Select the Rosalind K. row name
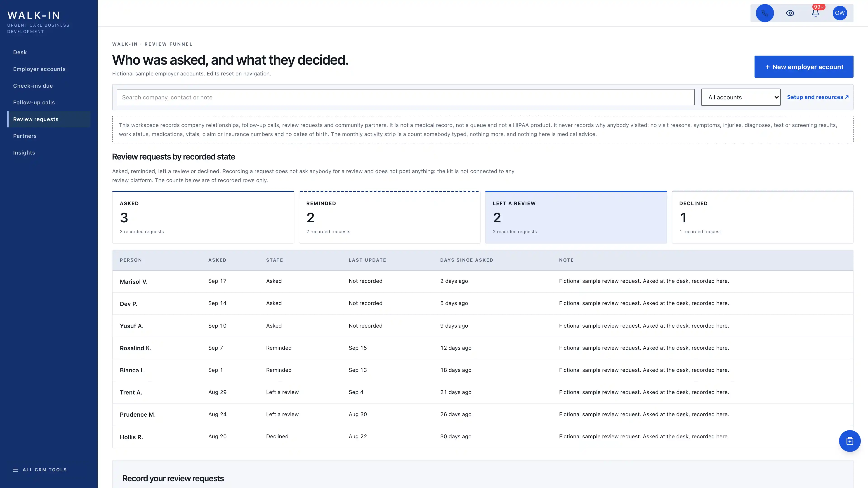The width and height of the screenshot is (868, 488). click(x=135, y=348)
